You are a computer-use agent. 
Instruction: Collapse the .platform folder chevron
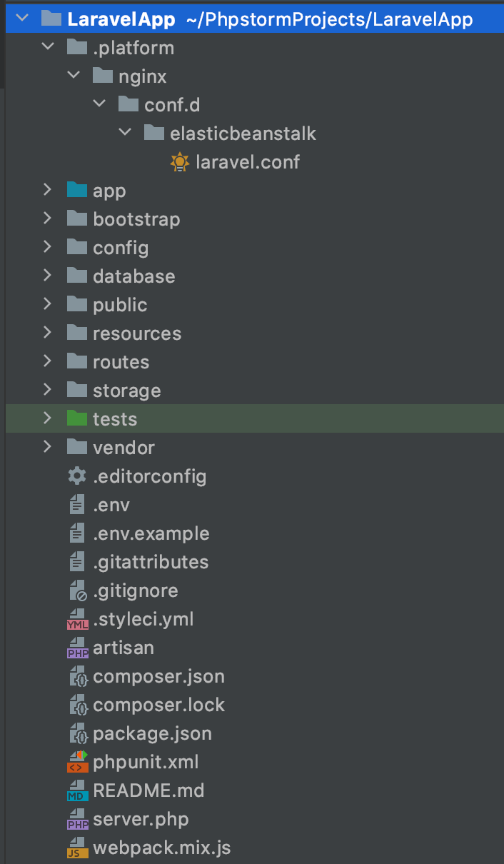point(48,47)
